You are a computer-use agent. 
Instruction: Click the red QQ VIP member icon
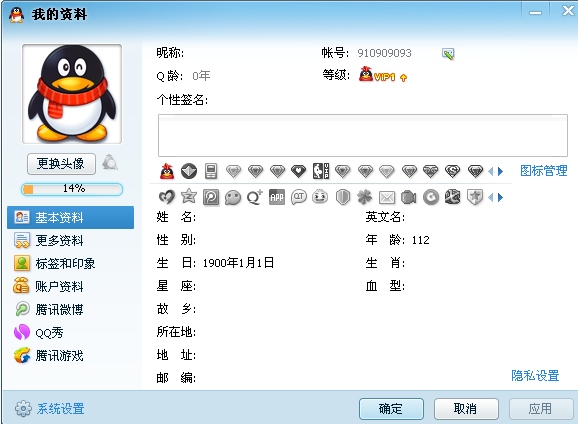[167, 171]
